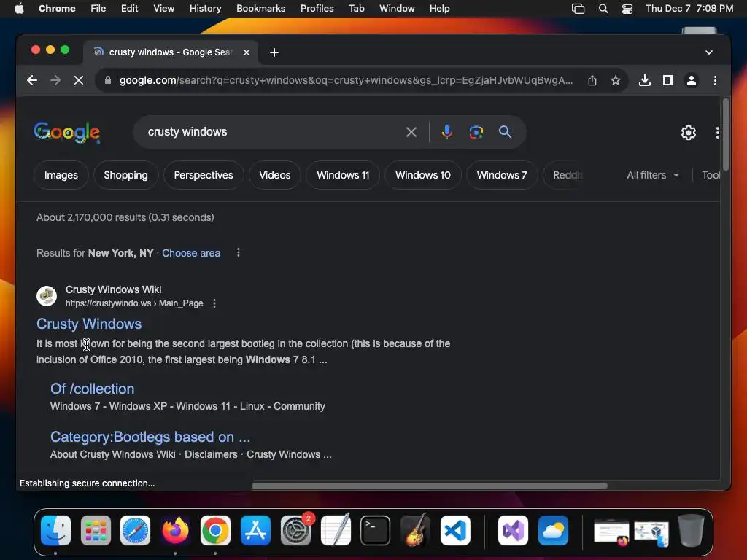Screen dimensions: 747x560
Task: Go back with the browser back arrow
Action: (32, 80)
